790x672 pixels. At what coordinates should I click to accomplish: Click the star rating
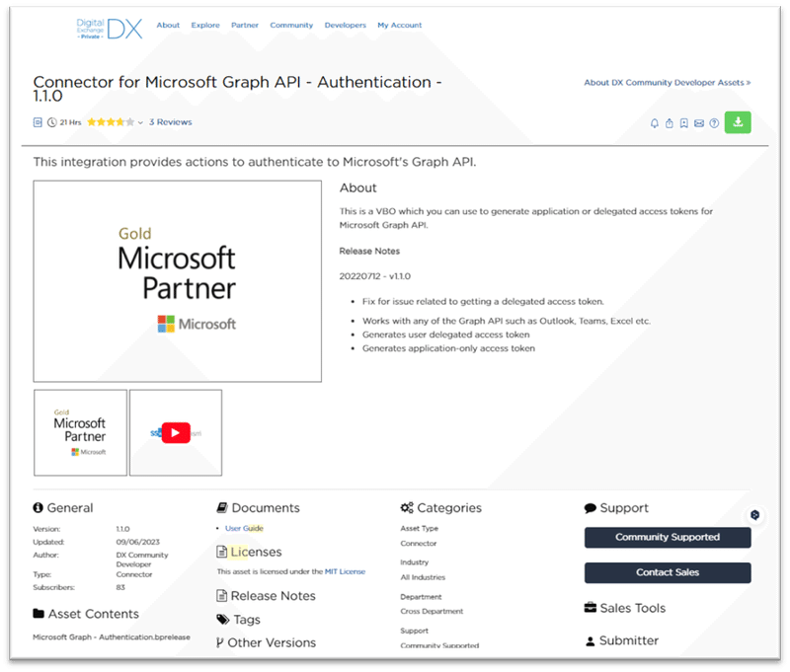[111, 121]
